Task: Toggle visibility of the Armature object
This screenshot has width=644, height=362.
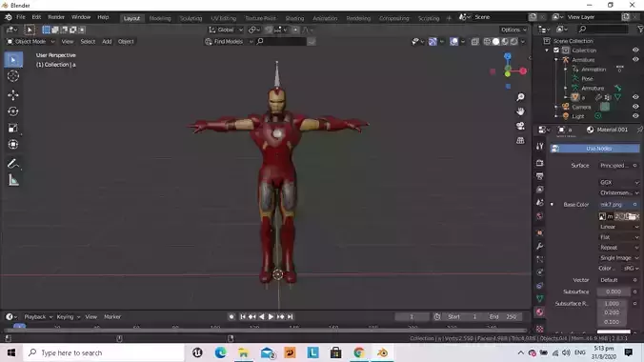Action: (635, 60)
